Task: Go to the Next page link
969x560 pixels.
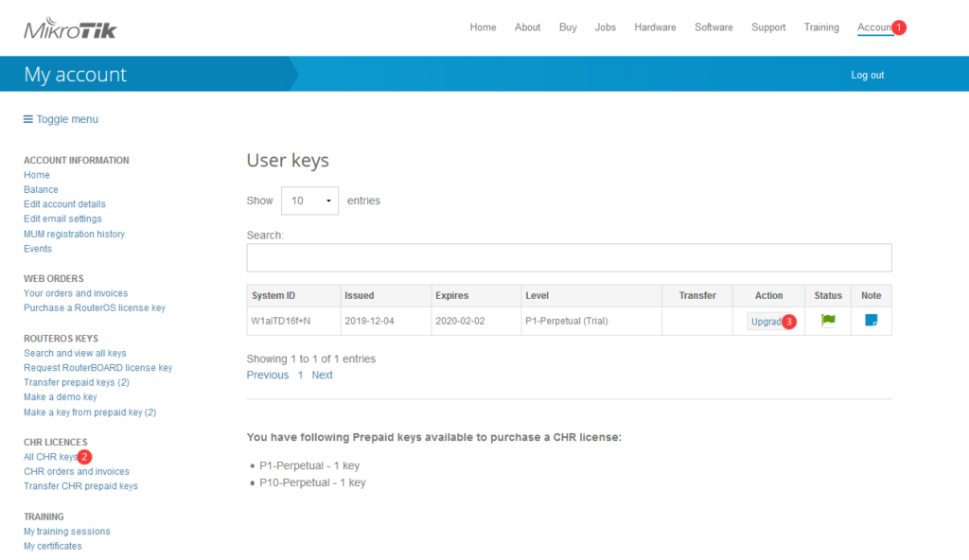Action: tap(322, 375)
